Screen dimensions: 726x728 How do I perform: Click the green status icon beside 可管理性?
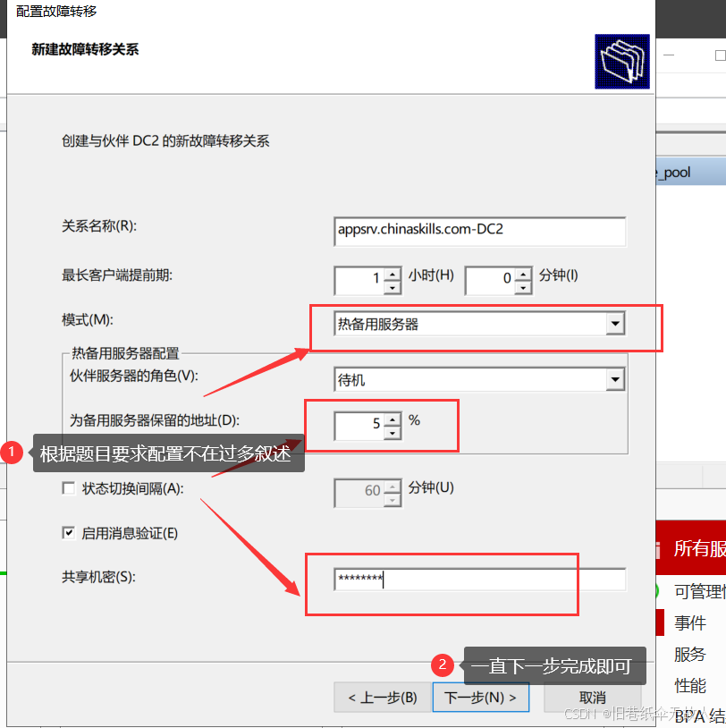point(657,592)
